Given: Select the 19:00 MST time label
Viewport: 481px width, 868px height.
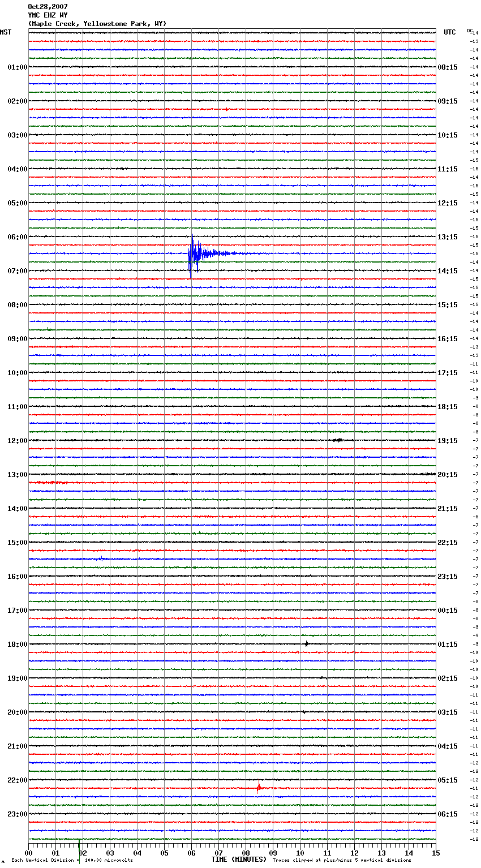Looking at the screenshot, I should tap(18, 678).
